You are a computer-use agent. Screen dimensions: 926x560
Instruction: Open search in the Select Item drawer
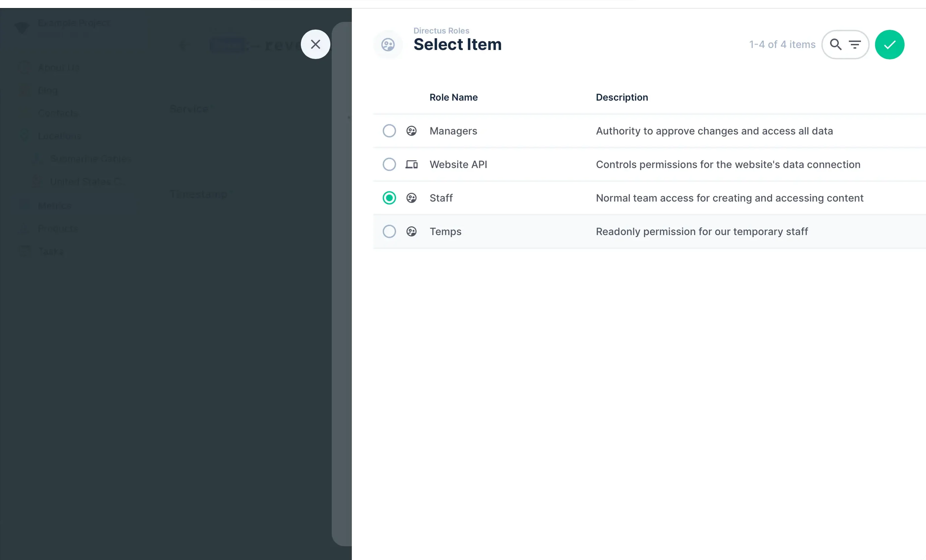click(836, 44)
